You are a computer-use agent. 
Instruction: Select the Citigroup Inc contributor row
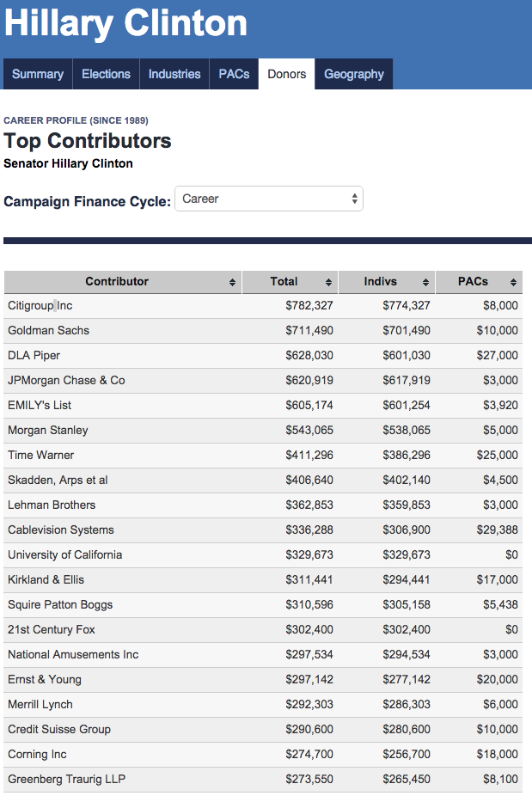click(x=40, y=306)
